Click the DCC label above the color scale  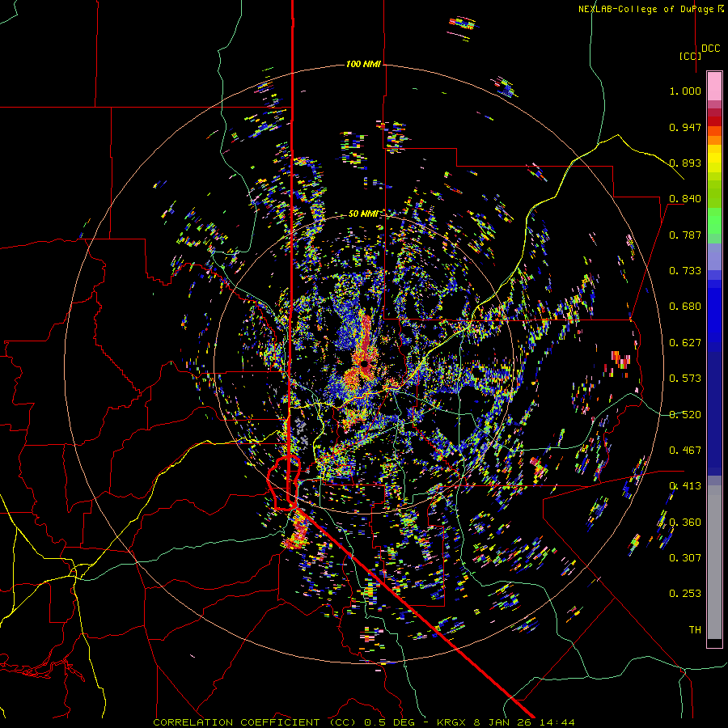[710, 49]
